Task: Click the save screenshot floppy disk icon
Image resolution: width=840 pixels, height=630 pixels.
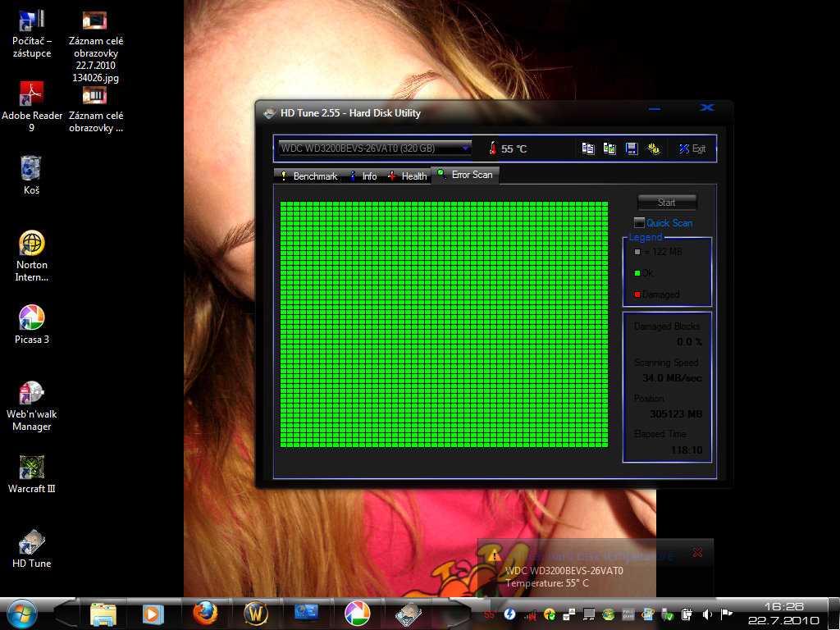Action: [632, 148]
